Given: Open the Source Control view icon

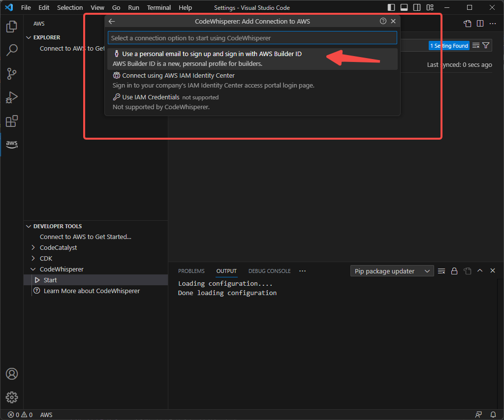Looking at the screenshot, I should coord(12,74).
